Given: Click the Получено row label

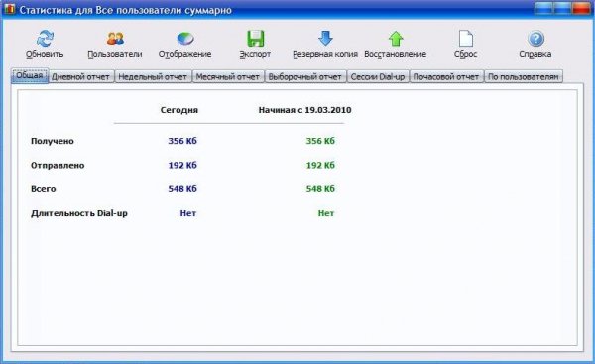Looking at the screenshot, I should pyautogui.click(x=53, y=141).
